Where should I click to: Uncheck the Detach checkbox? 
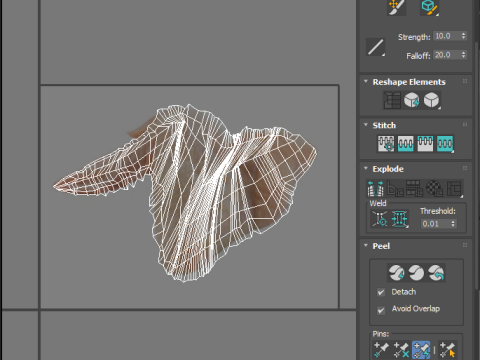pyautogui.click(x=381, y=292)
